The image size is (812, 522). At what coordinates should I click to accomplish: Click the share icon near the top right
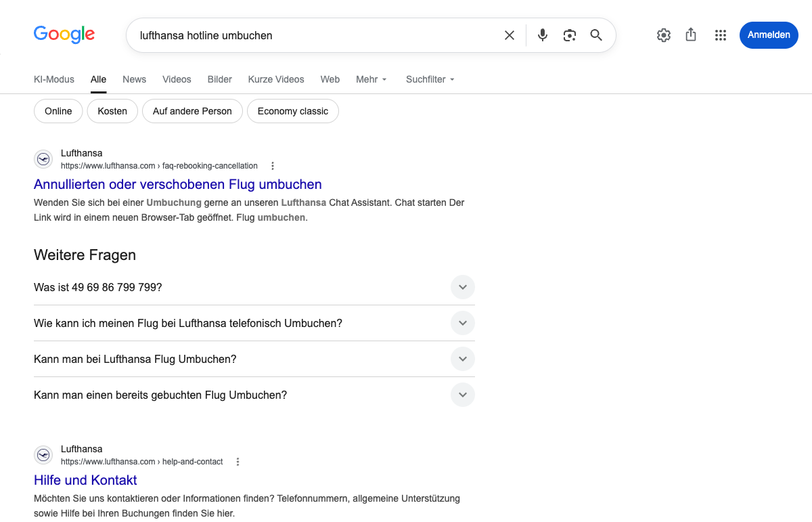coord(691,35)
